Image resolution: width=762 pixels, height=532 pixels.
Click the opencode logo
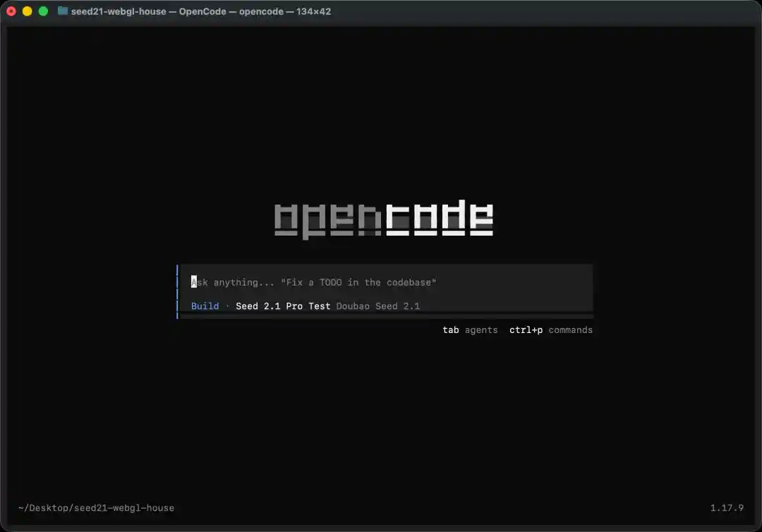[x=384, y=219]
